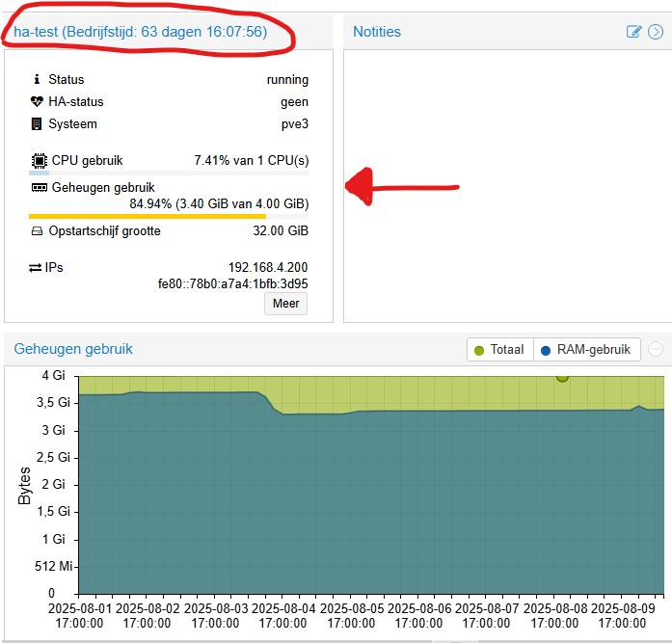Open the Meer button under IPs

tap(285, 304)
